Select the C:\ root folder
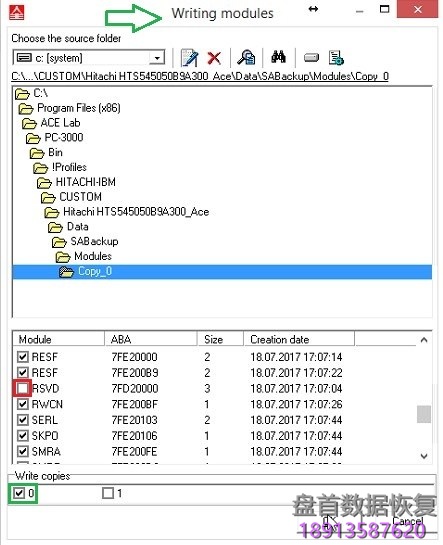This screenshot has height=545, width=443. click(32, 93)
